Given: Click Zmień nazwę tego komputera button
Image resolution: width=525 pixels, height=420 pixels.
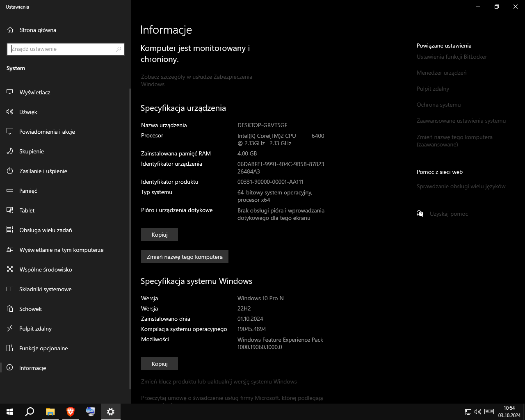Looking at the screenshot, I should tap(185, 257).
